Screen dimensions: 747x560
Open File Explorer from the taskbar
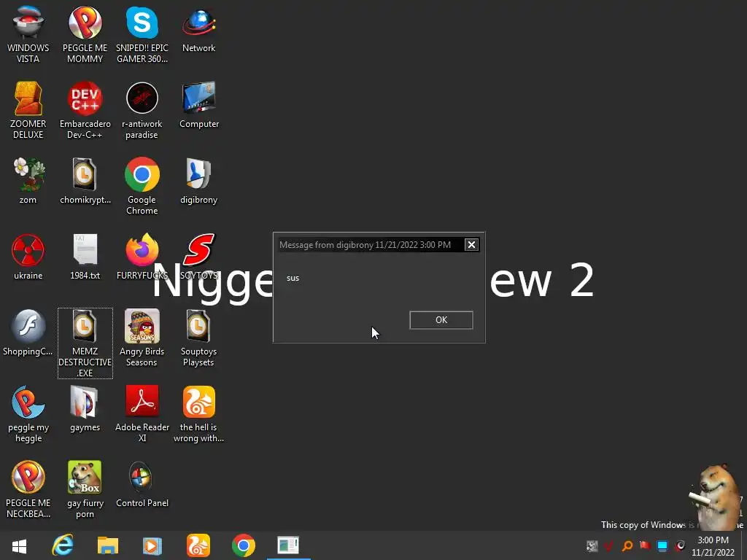(108, 545)
